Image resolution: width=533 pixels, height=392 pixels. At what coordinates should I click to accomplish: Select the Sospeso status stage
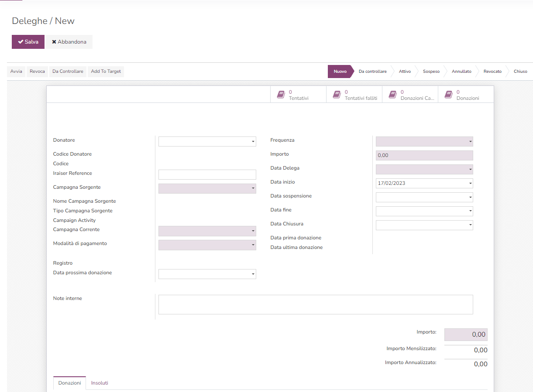[431, 72]
